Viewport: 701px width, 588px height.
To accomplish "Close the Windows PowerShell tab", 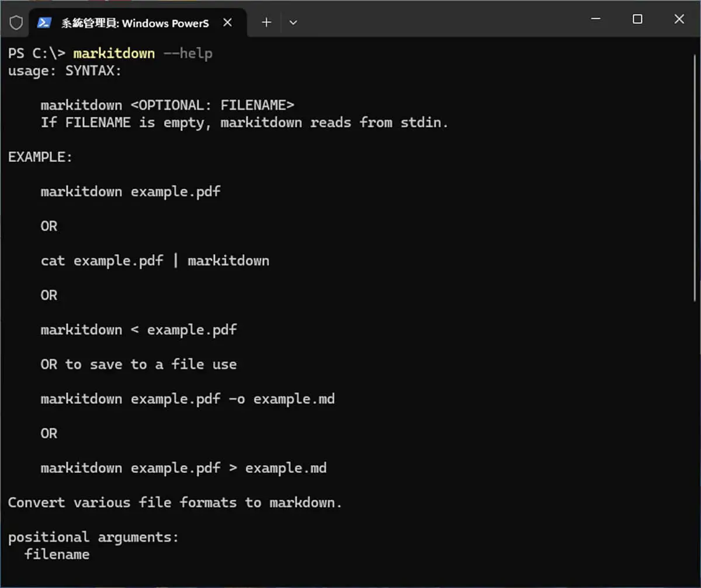I will click(228, 22).
